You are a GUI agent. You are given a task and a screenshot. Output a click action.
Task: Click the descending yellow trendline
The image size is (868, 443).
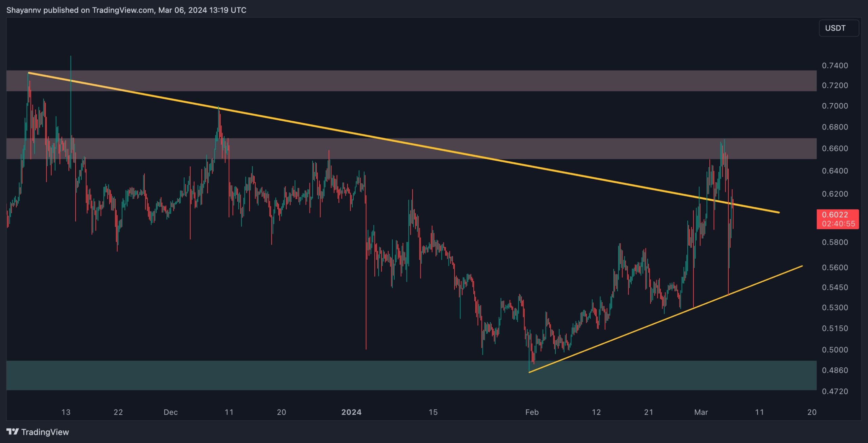(403, 143)
